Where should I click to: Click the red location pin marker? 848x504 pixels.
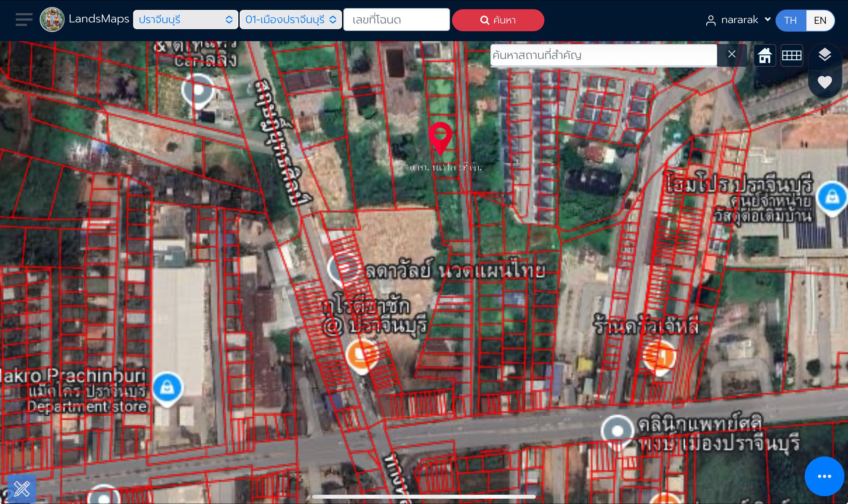pos(440,138)
